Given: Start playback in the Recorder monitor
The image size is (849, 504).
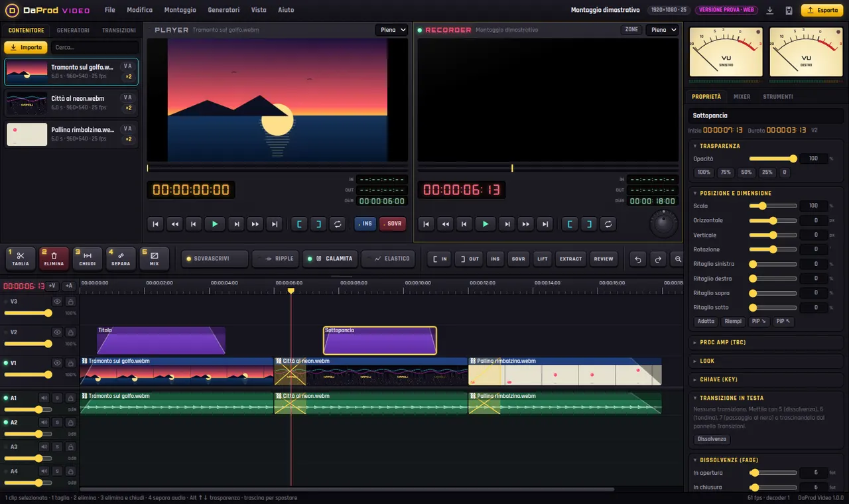Looking at the screenshot, I should tap(485, 224).
